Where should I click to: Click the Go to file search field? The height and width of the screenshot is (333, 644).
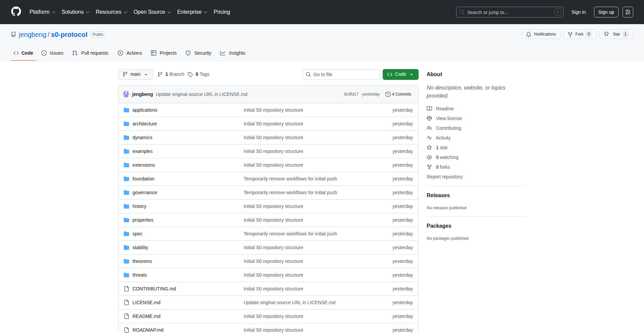(x=341, y=74)
